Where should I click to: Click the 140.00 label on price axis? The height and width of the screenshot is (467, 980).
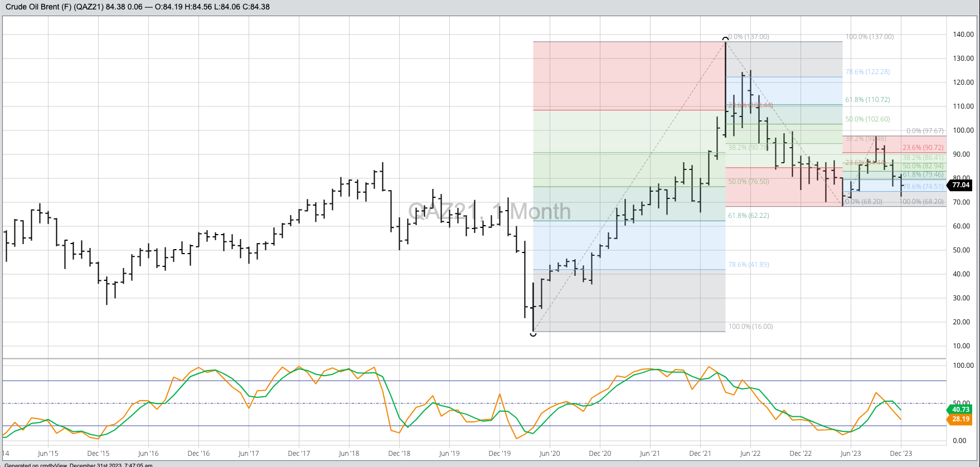[963, 35]
